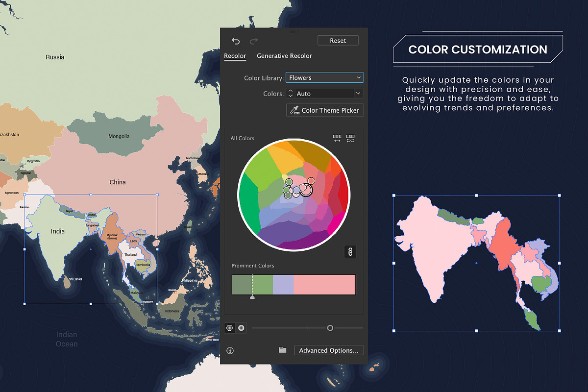Click the COLOR CUSTOMIZATION heading
The height and width of the screenshot is (392, 588).
pyautogui.click(x=478, y=49)
